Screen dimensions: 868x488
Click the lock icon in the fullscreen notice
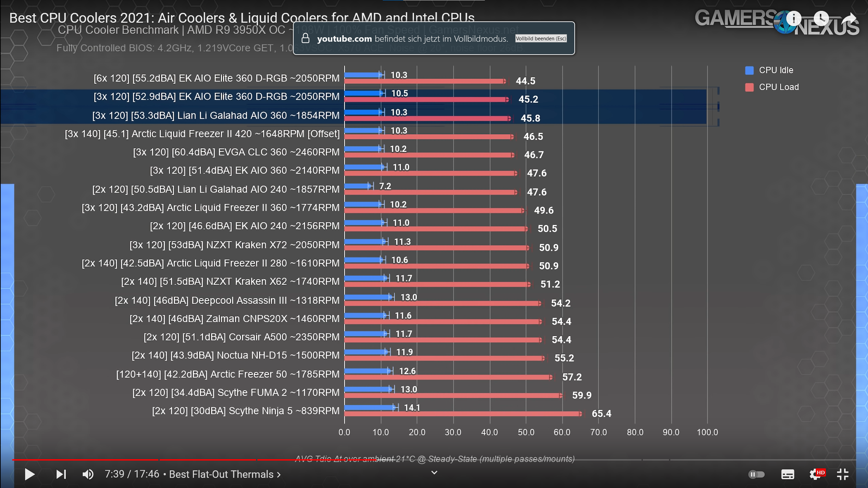tap(305, 38)
